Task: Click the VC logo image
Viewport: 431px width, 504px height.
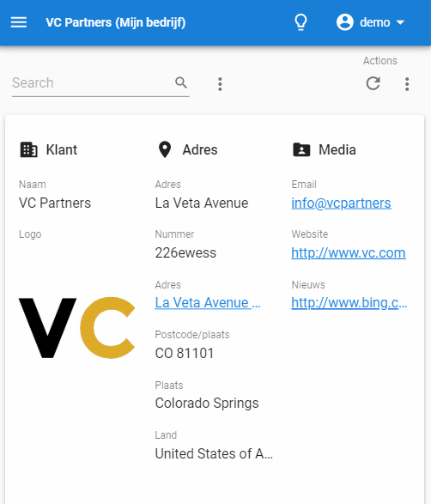Action: (x=76, y=327)
